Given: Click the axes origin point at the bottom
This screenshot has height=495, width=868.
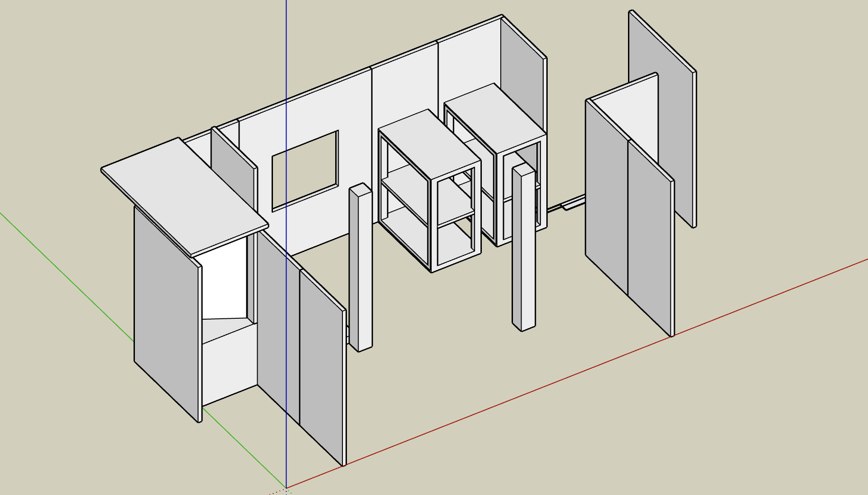Looking at the screenshot, I should (x=286, y=488).
